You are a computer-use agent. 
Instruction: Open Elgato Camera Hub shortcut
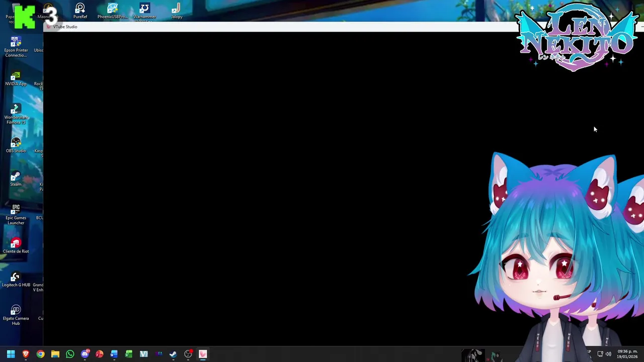click(x=16, y=315)
